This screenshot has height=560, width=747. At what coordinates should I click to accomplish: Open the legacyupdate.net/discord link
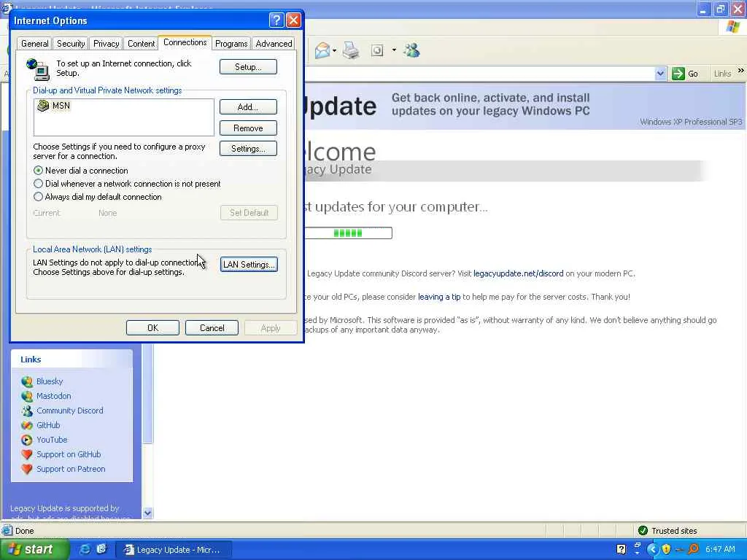pos(519,273)
